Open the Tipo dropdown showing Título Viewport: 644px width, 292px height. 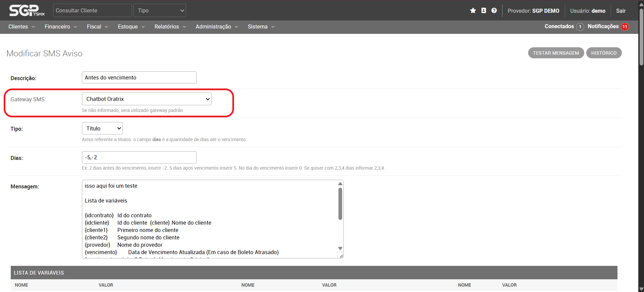[x=102, y=128]
